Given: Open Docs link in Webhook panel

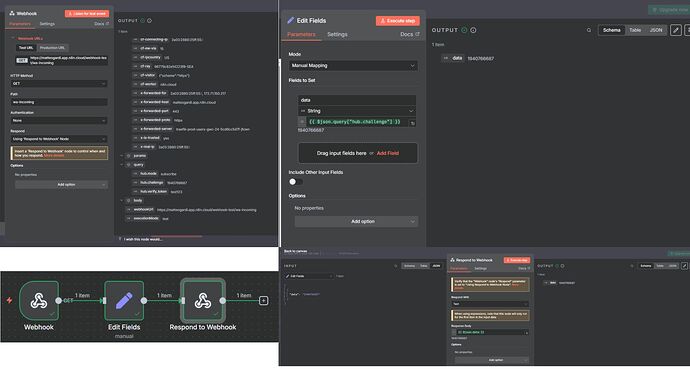Looking at the screenshot, I should (101, 24).
